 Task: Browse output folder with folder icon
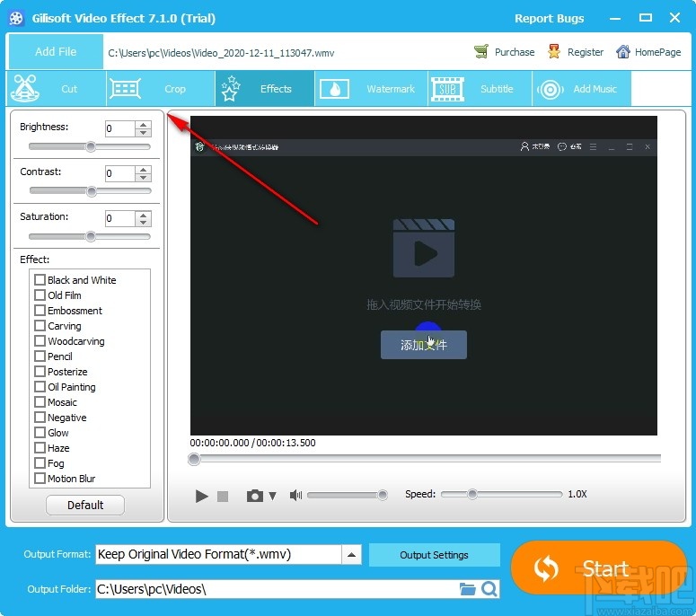467,589
